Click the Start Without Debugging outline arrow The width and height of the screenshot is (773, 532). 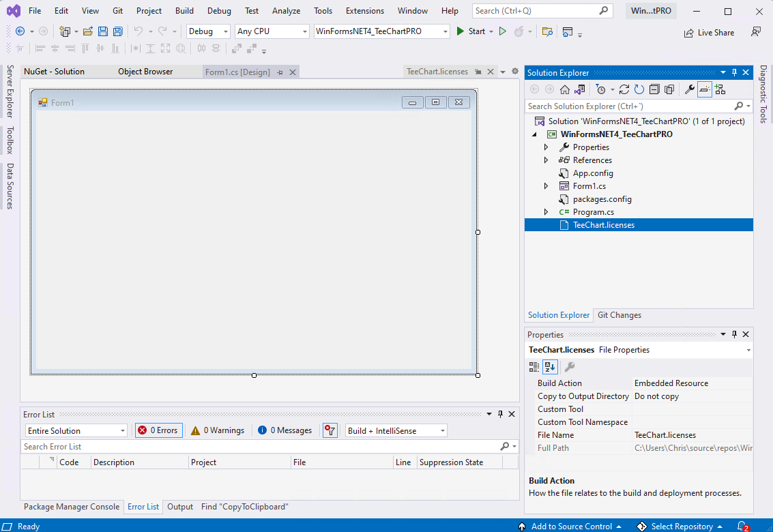tap(502, 31)
